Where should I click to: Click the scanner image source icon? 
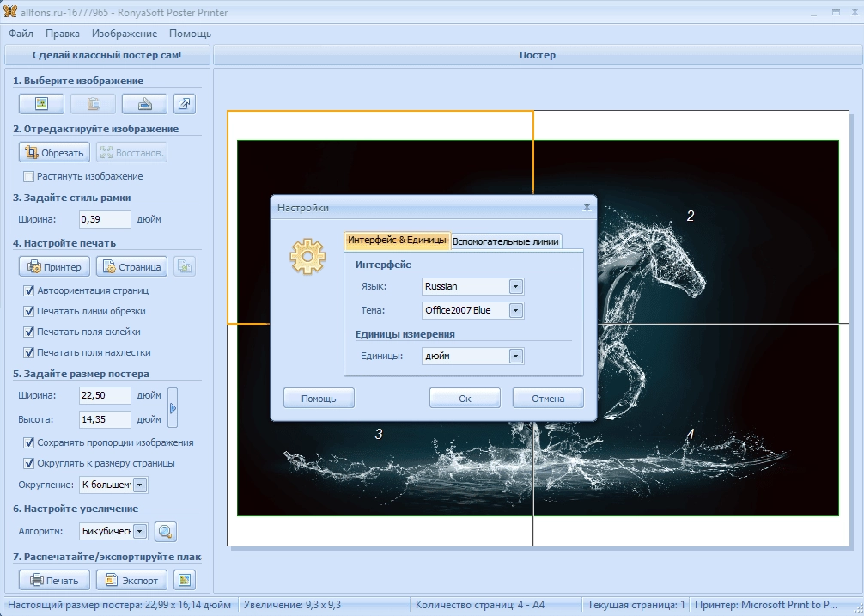[144, 104]
